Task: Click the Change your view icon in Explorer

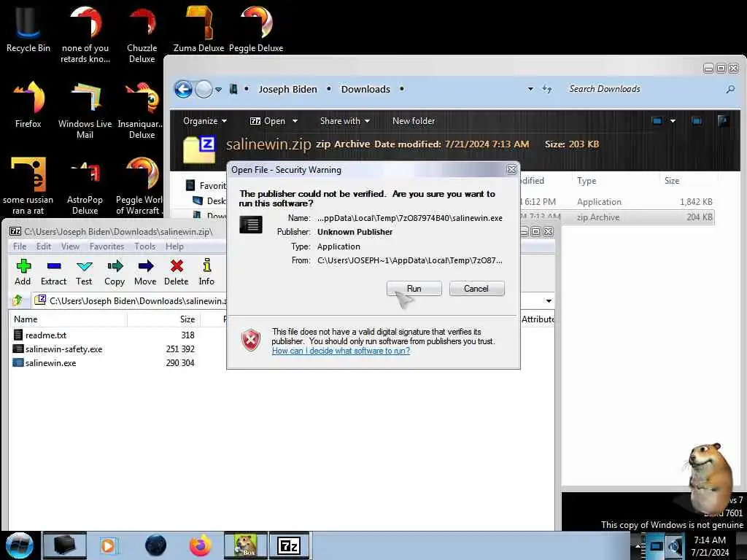Action: coord(657,121)
